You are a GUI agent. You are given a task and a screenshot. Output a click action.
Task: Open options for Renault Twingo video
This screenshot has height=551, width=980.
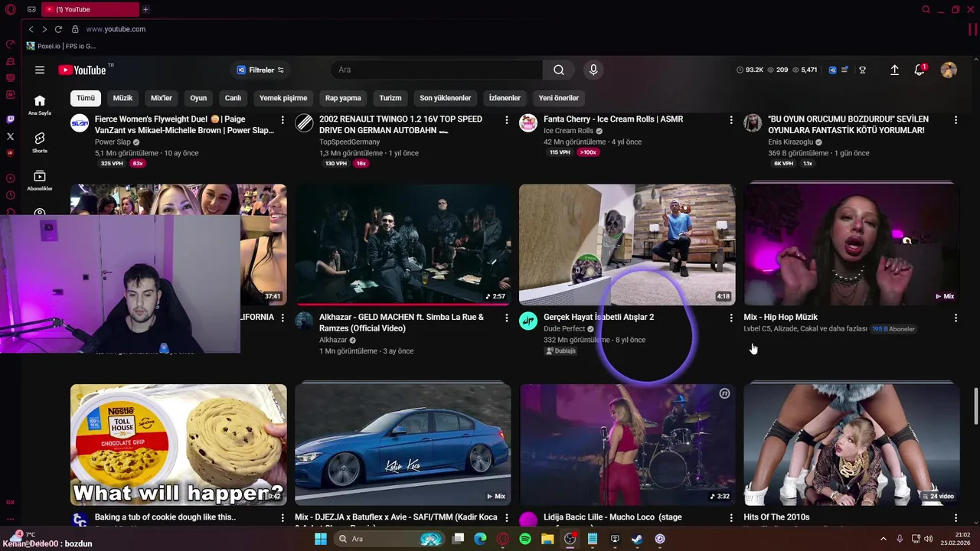pyautogui.click(x=507, y=120)
